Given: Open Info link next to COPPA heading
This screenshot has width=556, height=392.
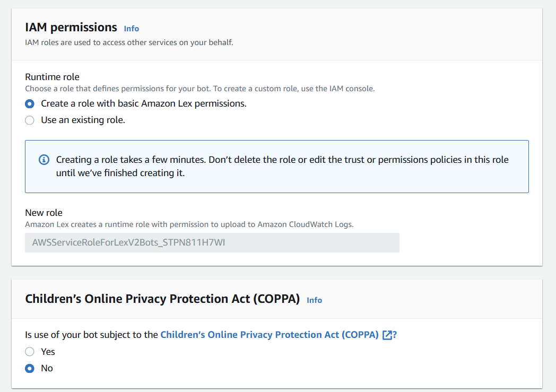Looking at the screenshot, I should point(314,300).
